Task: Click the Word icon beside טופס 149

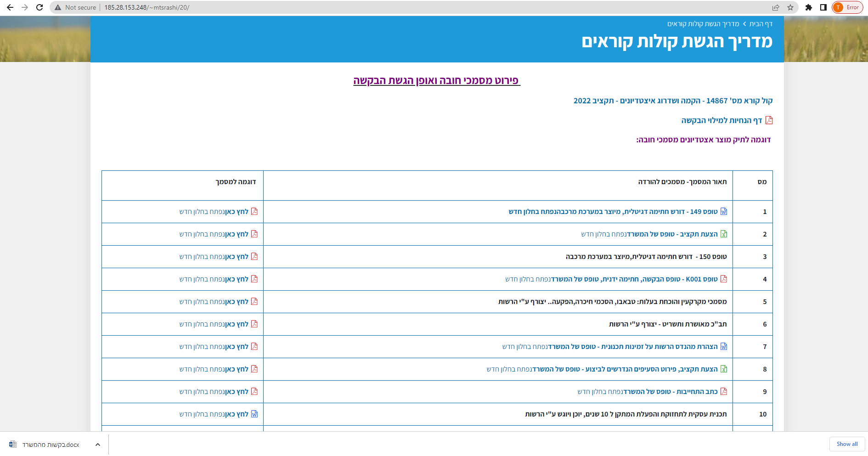Action: click(724, 212)
